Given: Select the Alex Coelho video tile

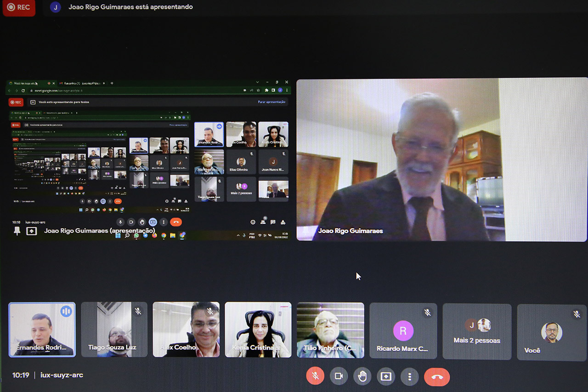Looking at the screenshot, I should coord(186,330).
